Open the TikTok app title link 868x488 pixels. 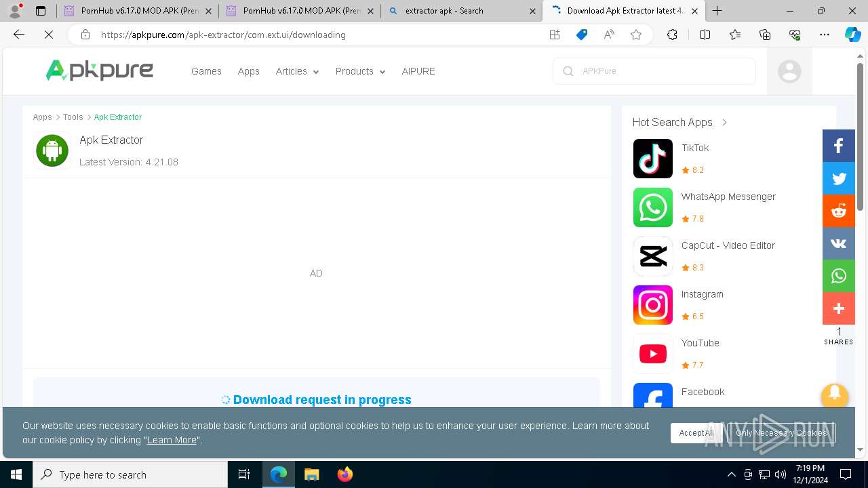click(x=695, y=148)
